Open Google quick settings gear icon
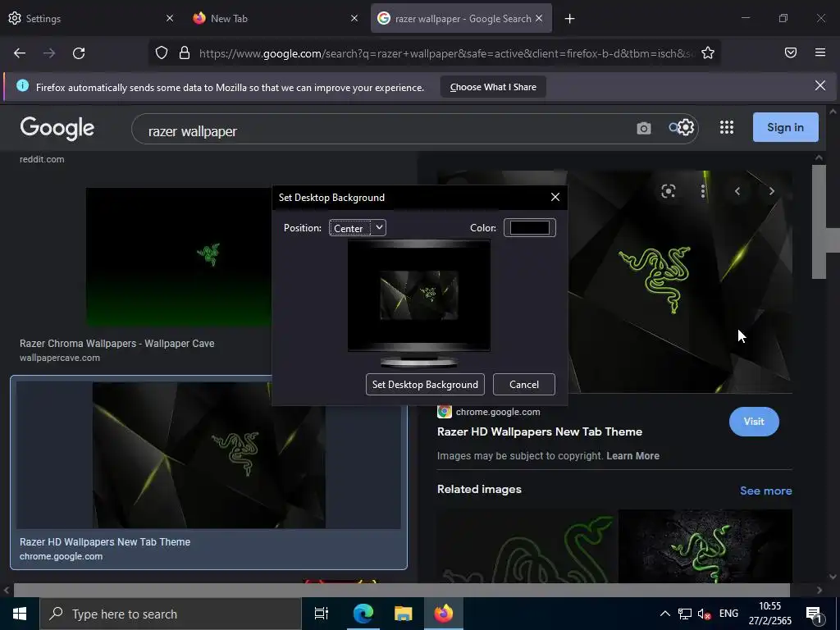 point(686,127)
